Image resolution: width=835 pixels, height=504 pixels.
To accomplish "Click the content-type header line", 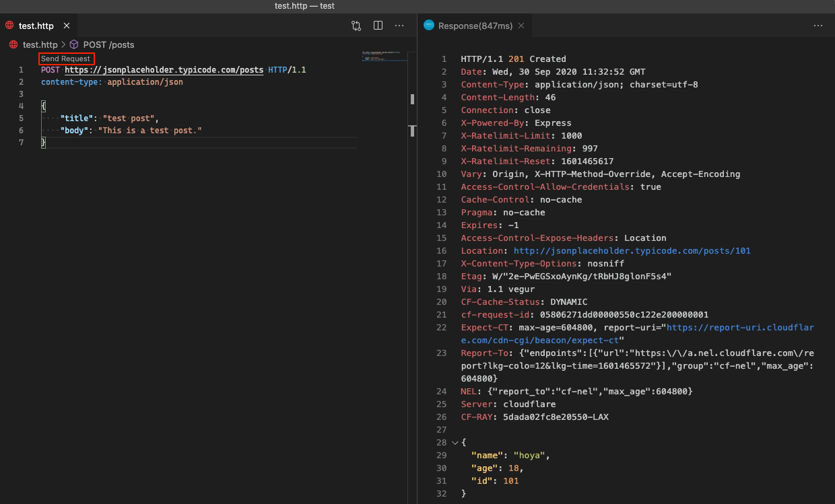I will tap(112, 82).
